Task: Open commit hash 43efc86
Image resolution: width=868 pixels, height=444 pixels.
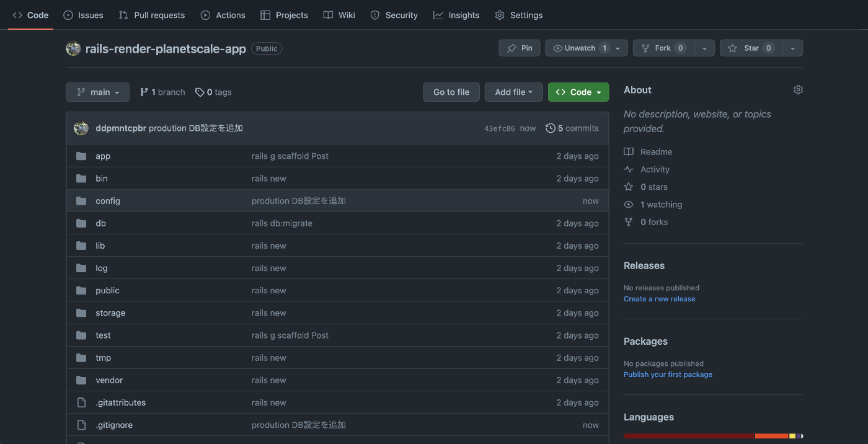Action: click(500, 128)
